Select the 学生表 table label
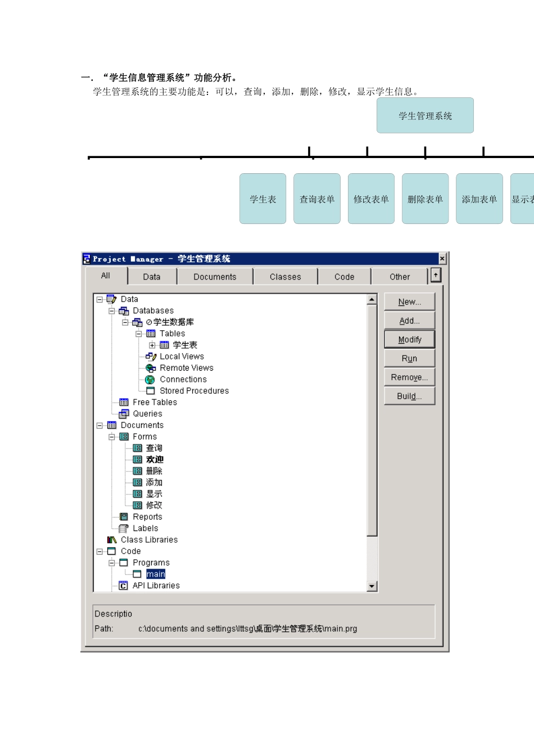 click(185, 345)
